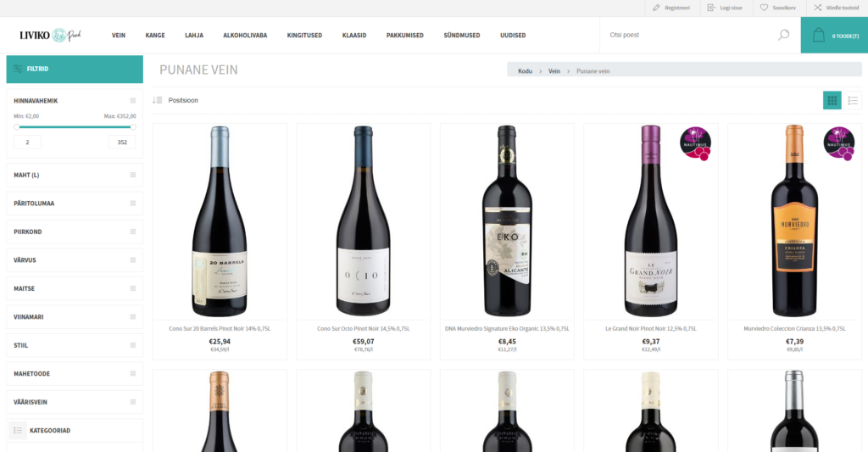This screenshot has height=452, width=868.
Task: Click the sort order icon beside Positsioon
Action: pos(157,100)
